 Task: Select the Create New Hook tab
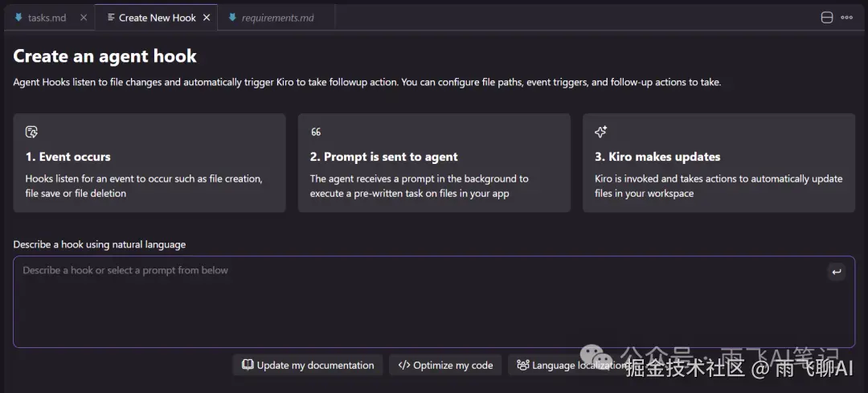tap(158, 18)
